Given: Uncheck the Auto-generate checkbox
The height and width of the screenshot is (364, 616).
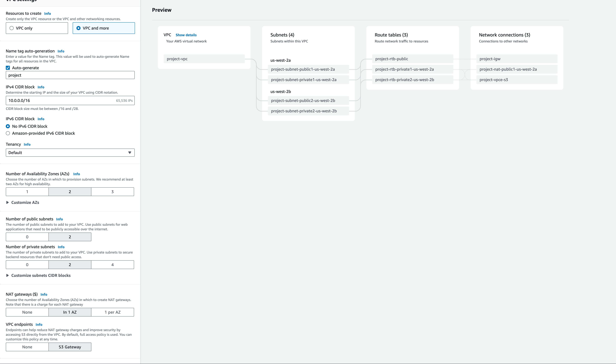Looking at the screenshot, I should coord(8,68).
